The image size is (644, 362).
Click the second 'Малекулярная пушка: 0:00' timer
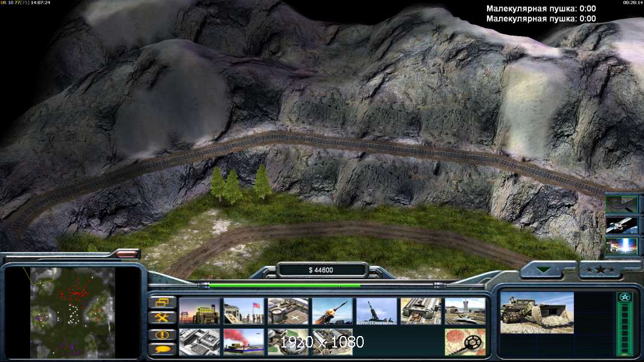click(x=541, y=19)
